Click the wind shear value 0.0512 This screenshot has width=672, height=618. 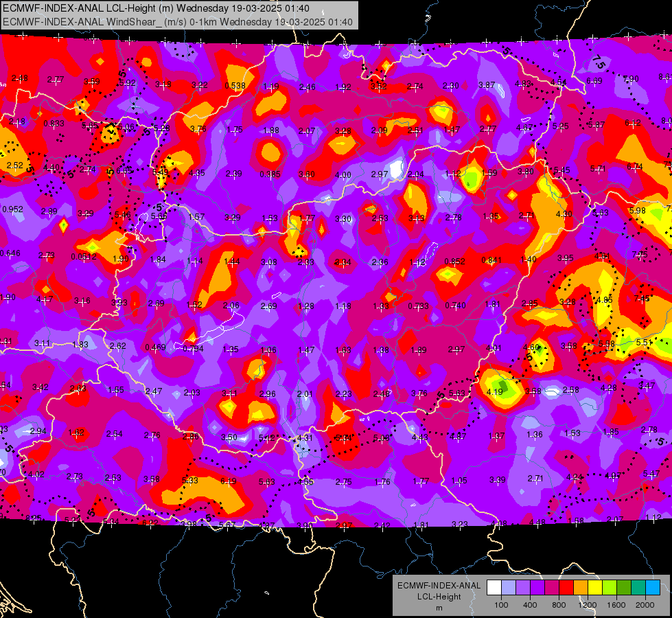tap(84, 256)
